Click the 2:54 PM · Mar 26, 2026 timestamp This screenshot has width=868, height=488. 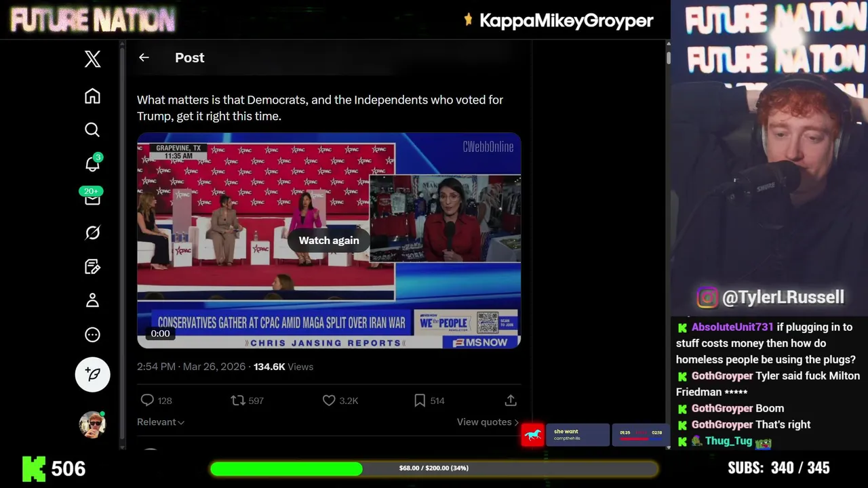pos(191,367)
